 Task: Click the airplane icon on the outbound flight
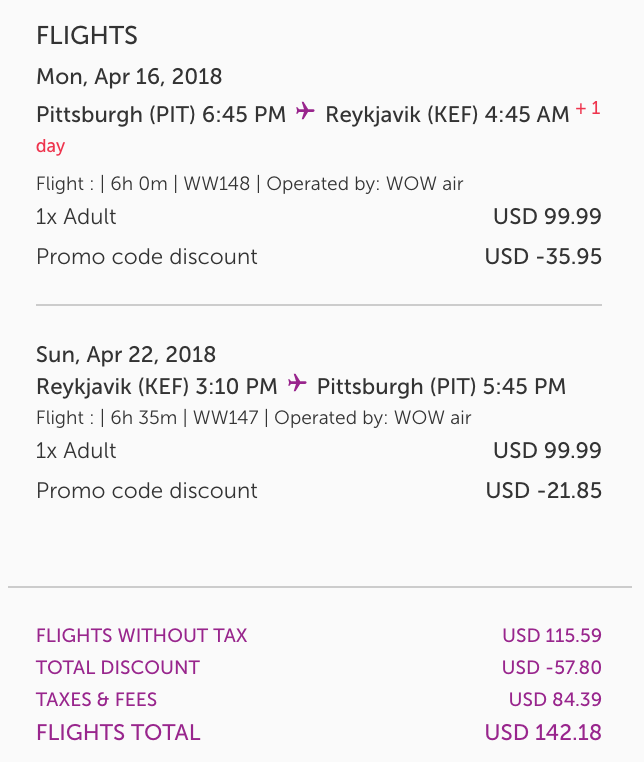[305, 113]
